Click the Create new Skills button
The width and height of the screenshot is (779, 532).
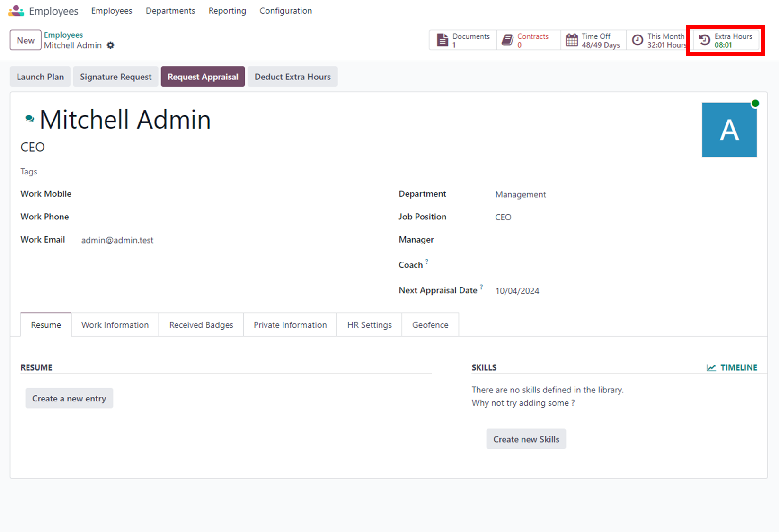(526, 439)
